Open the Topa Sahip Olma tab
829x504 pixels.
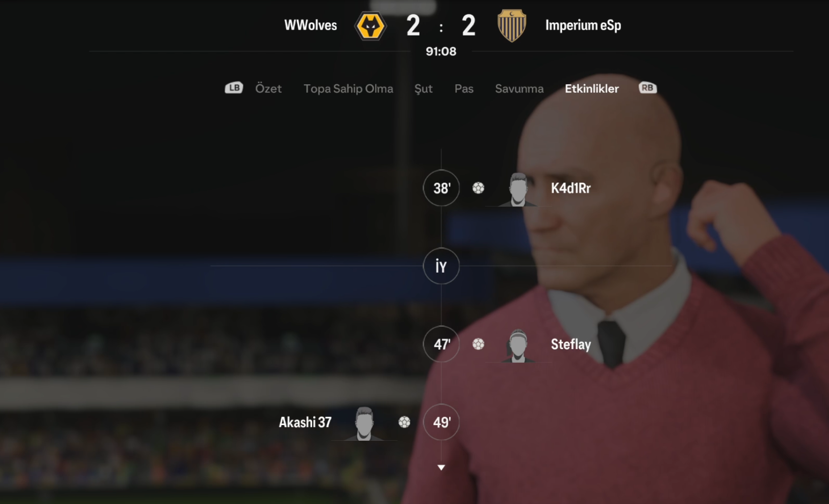click(348, 89)
